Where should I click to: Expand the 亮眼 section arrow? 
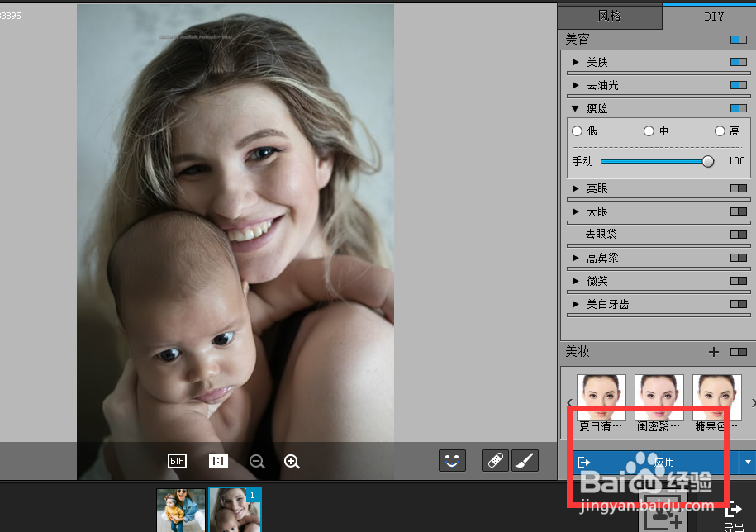(575, 188)
